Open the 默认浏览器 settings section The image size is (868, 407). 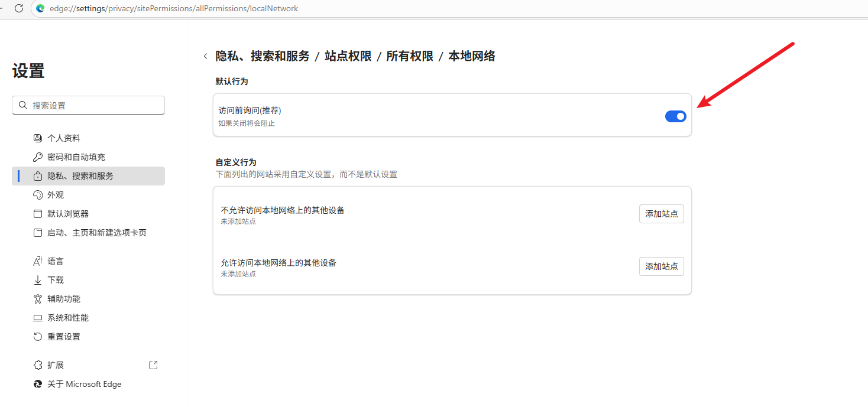coord(68,214)
